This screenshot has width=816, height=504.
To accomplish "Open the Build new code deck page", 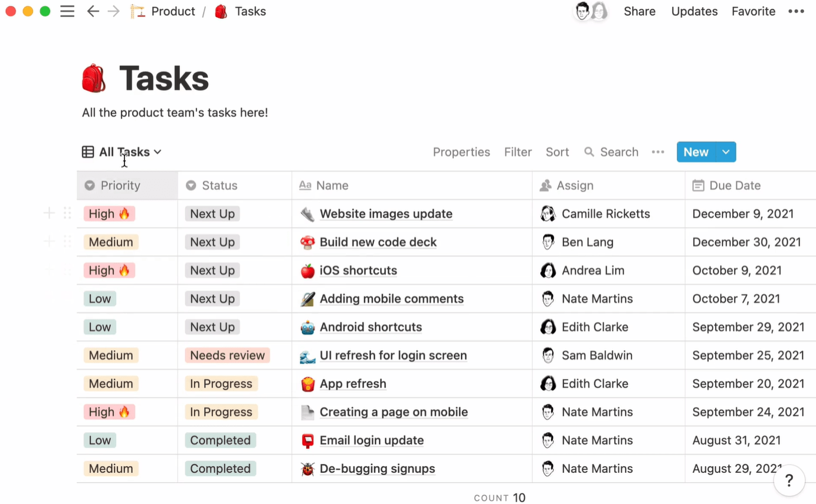I will tap(378, 242).
